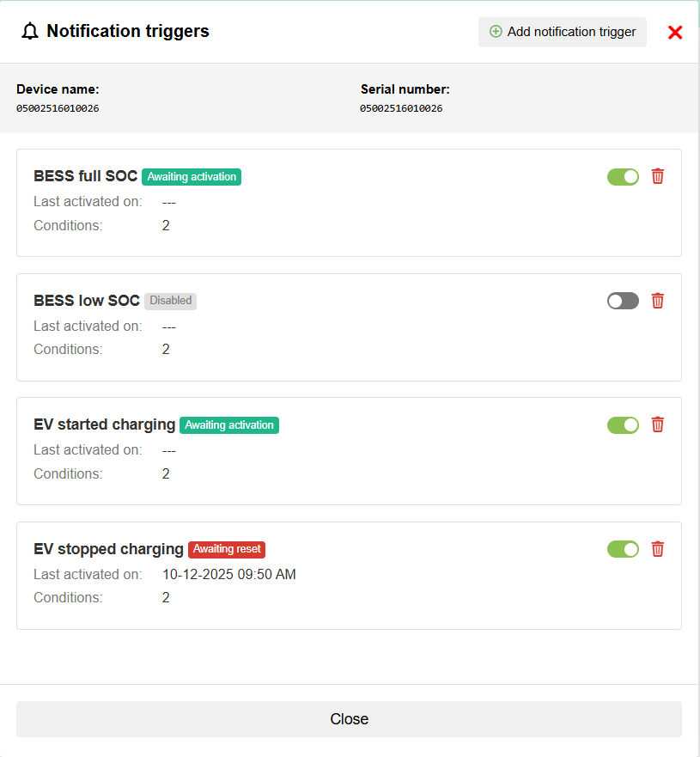Viewport: 700px width, 757px height.
Task: Turn off EV started charging toggle
Action: click(x=623, y=425)
